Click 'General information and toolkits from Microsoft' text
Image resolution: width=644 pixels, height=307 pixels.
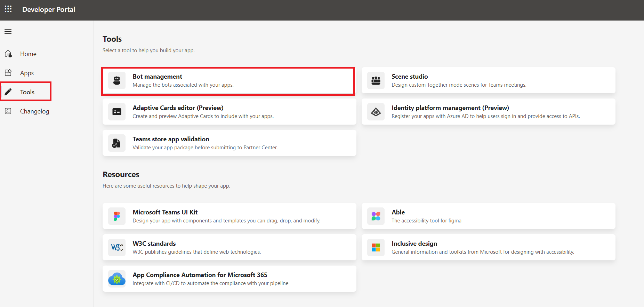pyautogui.click(x=483, y=252)
